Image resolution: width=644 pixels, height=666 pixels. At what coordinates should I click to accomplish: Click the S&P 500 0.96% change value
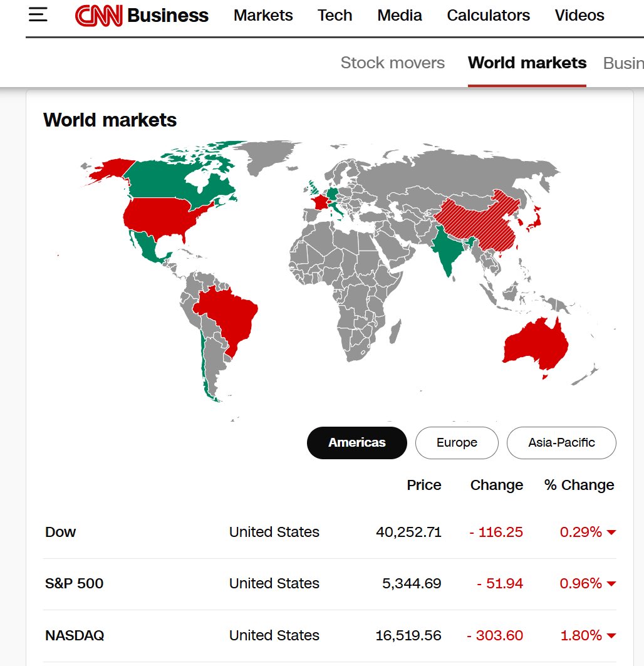581,583
